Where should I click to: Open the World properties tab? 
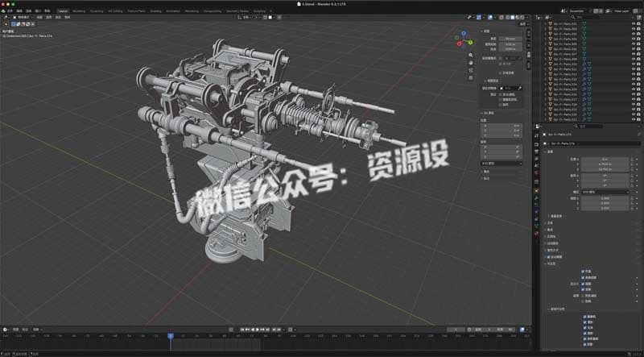click(536, 172)
